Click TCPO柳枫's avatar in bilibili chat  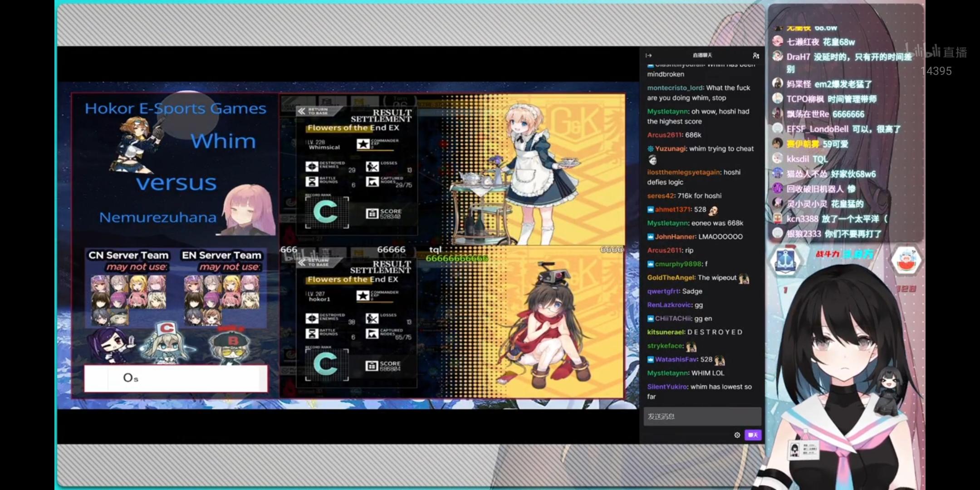coord(778,98)
